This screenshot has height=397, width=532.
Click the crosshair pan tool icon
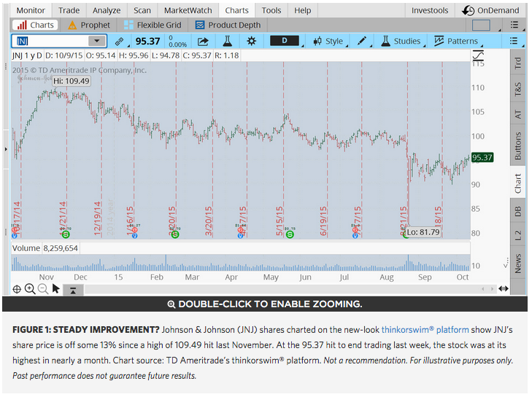click(x=17, y=290)
